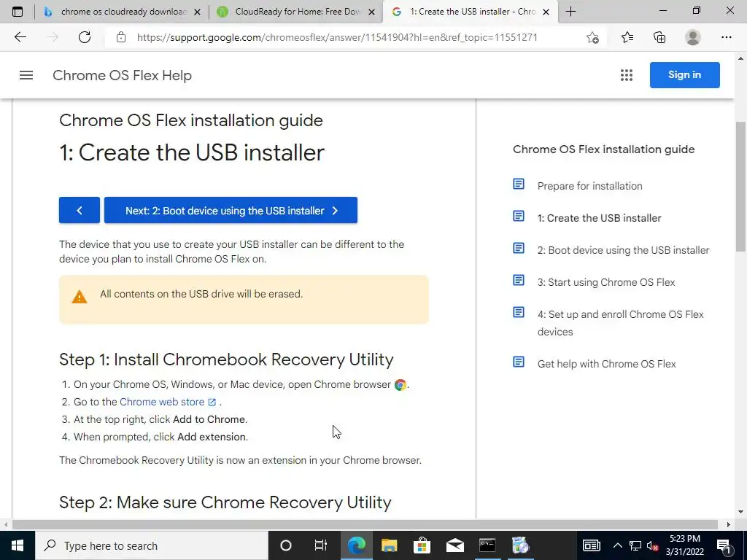
Task: Click the document icon beside Prepare for installation
Action: [x=519, y=184]
